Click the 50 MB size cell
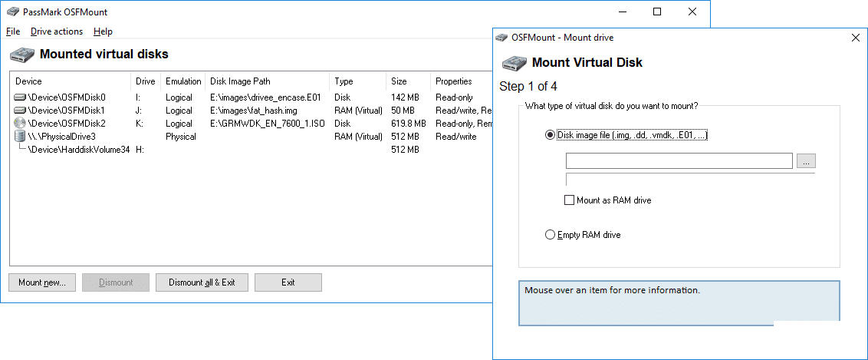The height and width of the screenshot is (360, 868). 403,111
